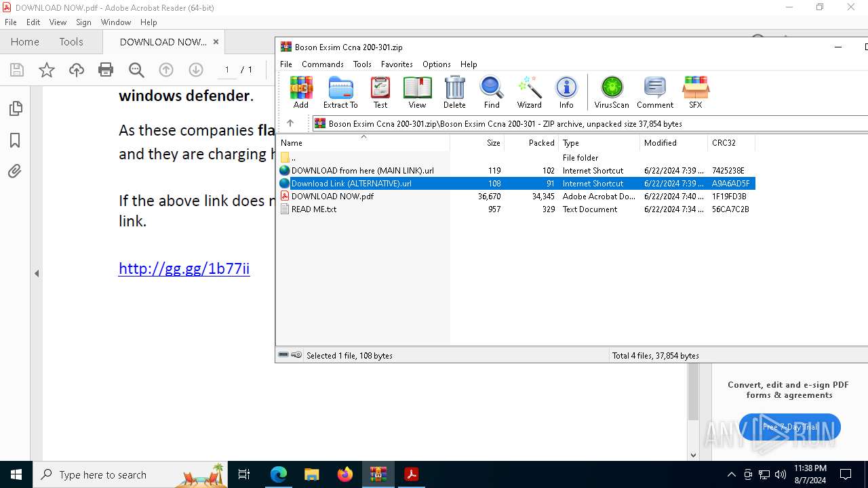Image resolution: width=868 pixels, height=488 pixels.
Task: Click Extract To in WinRAR toolbar
Action: pos(340,92)
